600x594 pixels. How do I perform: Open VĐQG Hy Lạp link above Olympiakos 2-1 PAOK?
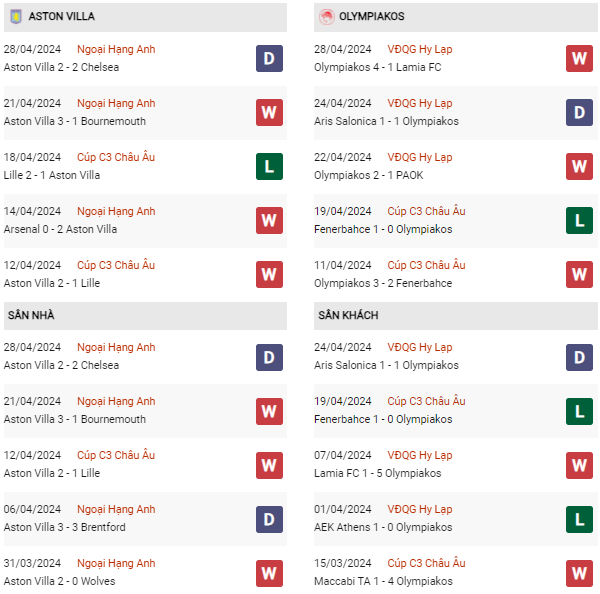[420, 157]
